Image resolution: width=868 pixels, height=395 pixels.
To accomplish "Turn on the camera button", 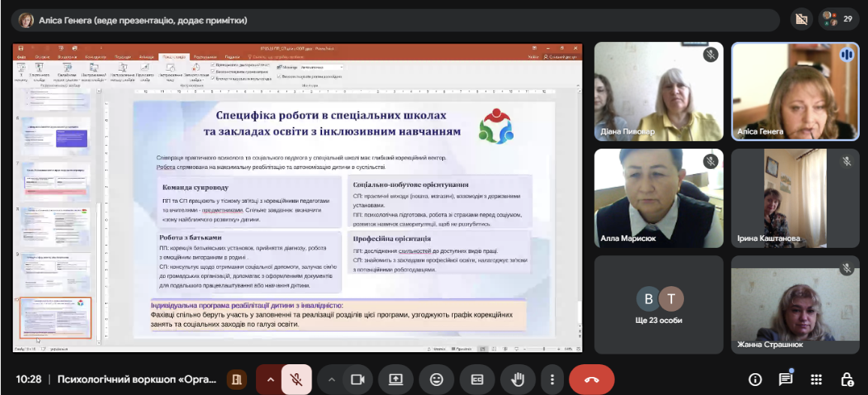I will point(357,379).
